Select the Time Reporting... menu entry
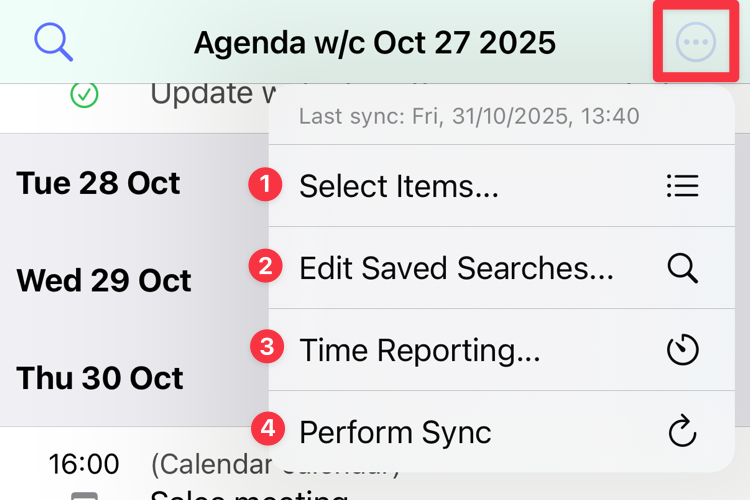750x500 pixels. (x=420, y=350)
